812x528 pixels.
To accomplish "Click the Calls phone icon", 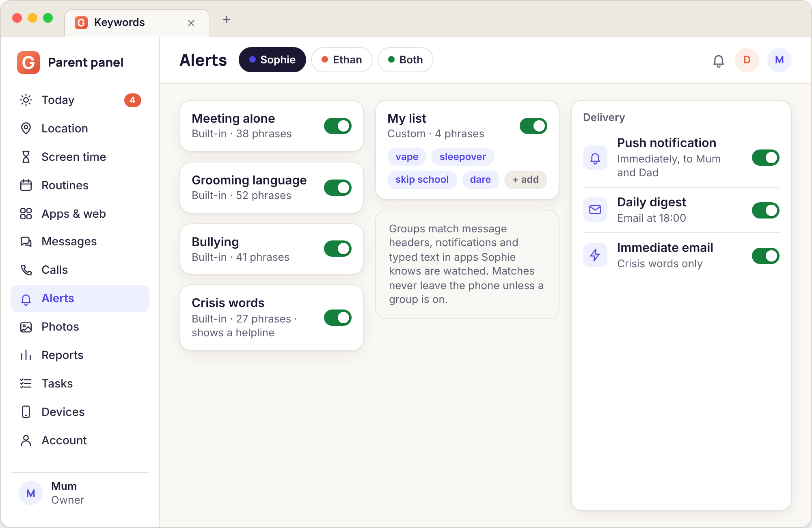I will [x=26, y=270].
